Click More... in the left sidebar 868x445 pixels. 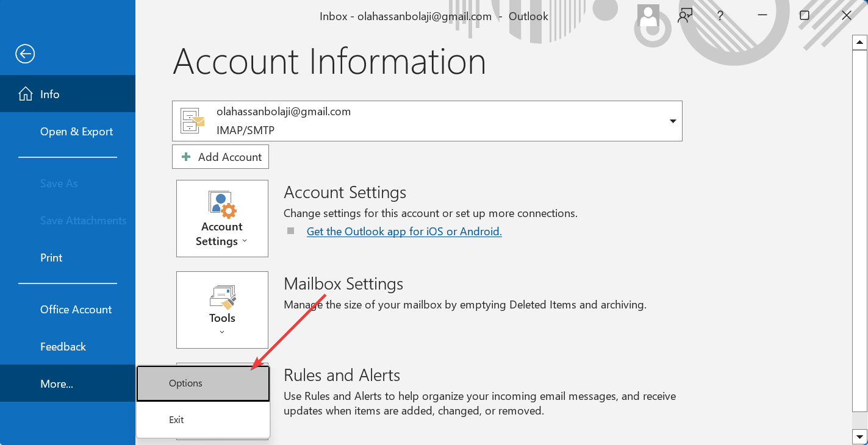coord(56,383)
